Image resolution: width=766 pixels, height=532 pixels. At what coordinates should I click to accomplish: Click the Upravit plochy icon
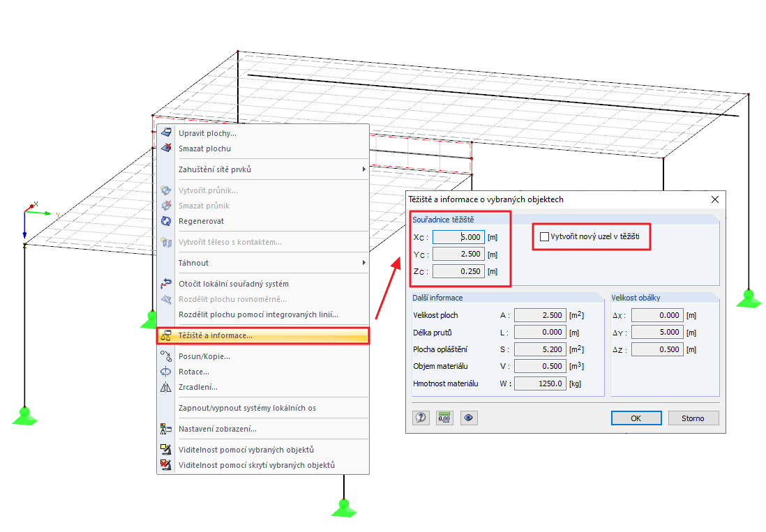(x=166, y=132)
